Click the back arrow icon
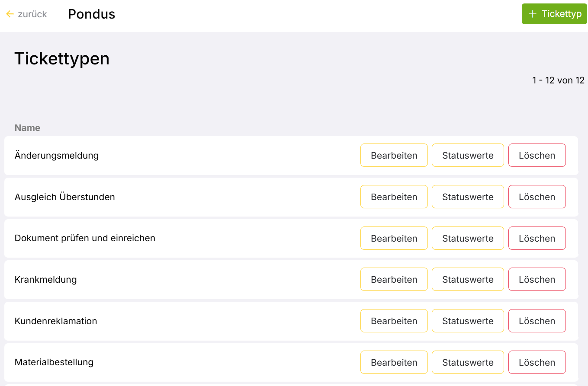Screen dimensions: 588x386 pyautogui.click(x=10, y=14)
